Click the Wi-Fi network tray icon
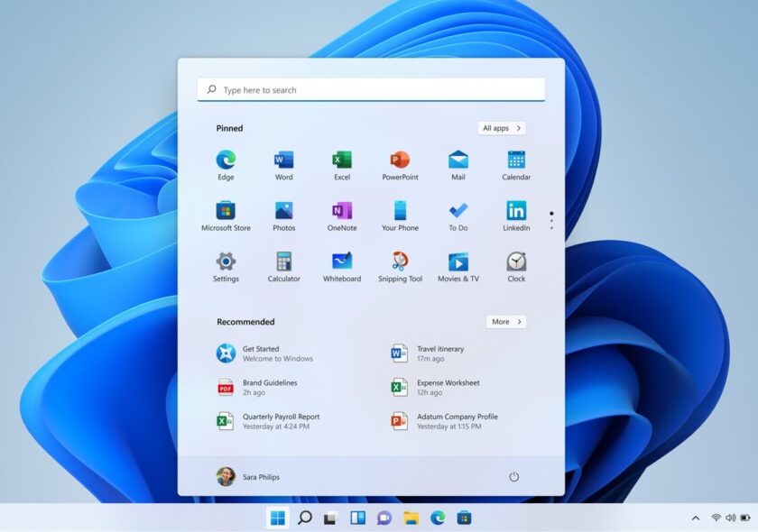 point(716,518)
